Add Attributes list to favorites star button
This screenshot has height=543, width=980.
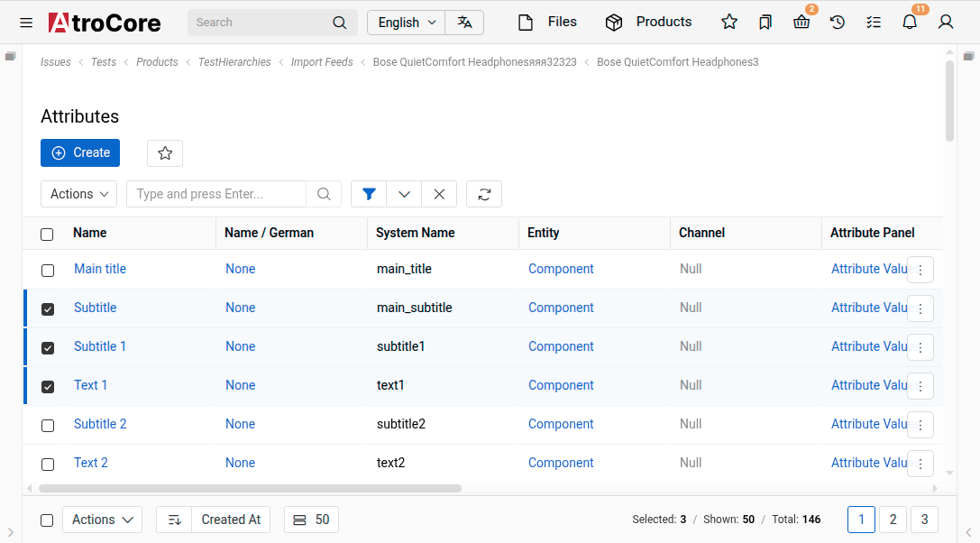point(165,153)
